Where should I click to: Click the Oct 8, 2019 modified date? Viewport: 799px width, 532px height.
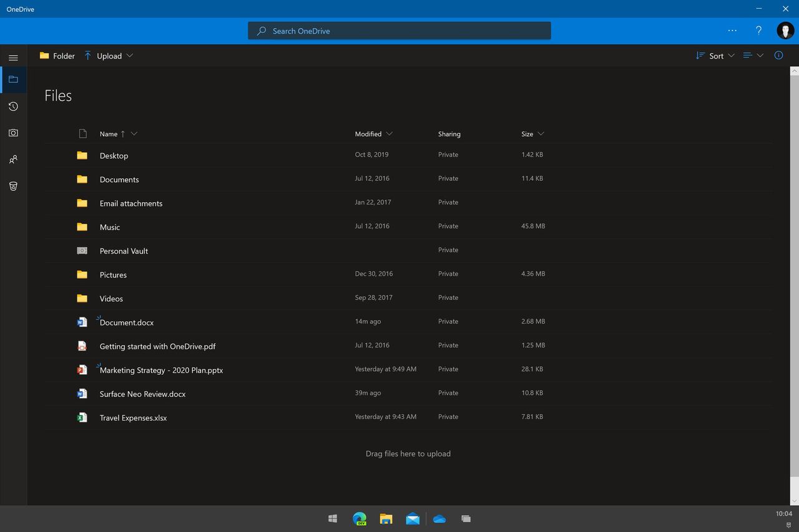[x=371, y=155]
